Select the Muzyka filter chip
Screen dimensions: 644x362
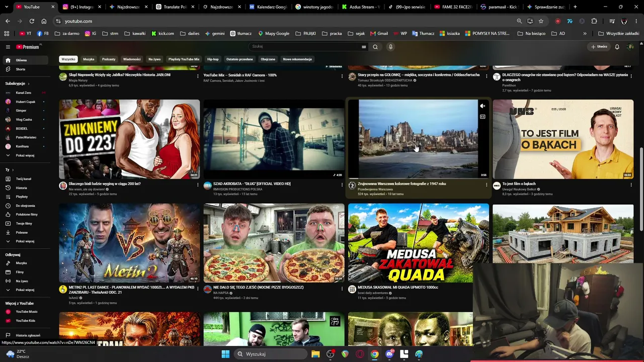click(x=89, y=59)
